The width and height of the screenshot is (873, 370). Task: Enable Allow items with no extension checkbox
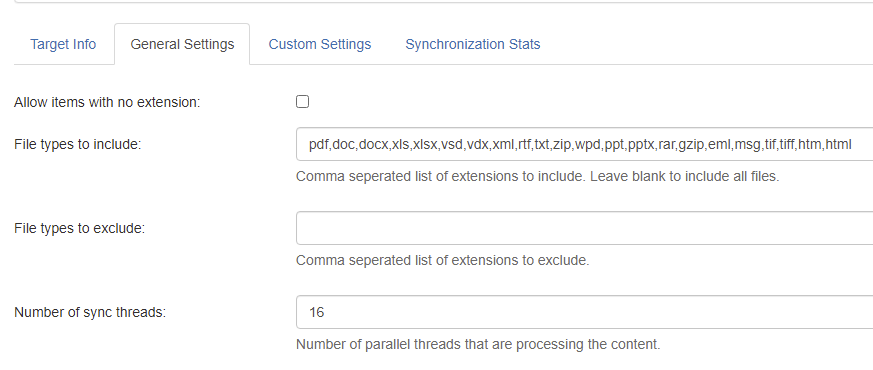click(302, 101)
